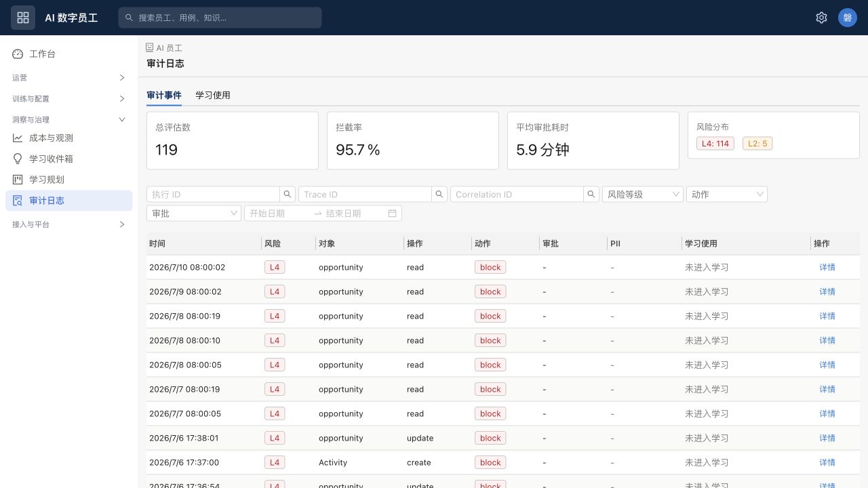Click the 总评估数 119 card
This screenshot has width=868, height=488.
233,140
